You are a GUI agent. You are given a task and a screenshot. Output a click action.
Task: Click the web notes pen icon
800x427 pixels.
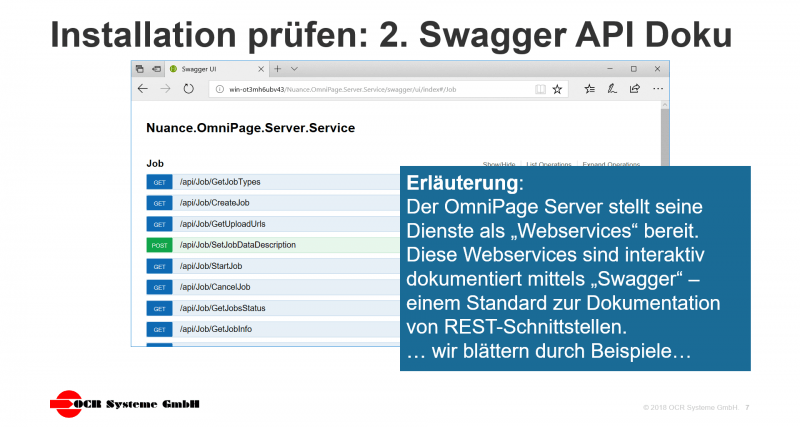[x=612, y=89]
